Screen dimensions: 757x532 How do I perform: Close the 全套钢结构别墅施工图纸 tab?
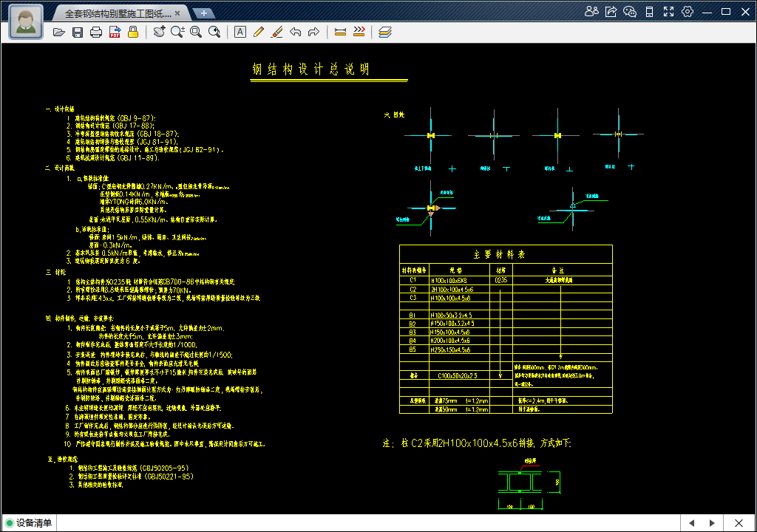tap(177, 13)
